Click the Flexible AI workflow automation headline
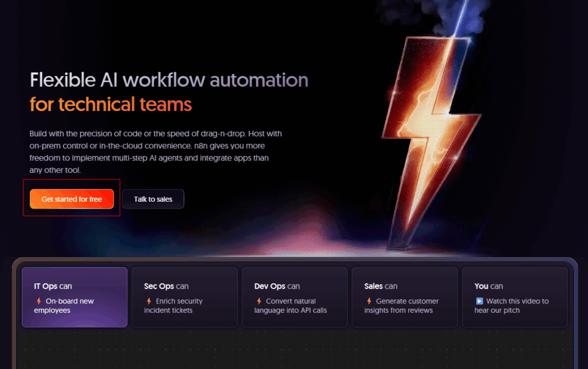The image size is (588, 369). coord(169,80)
